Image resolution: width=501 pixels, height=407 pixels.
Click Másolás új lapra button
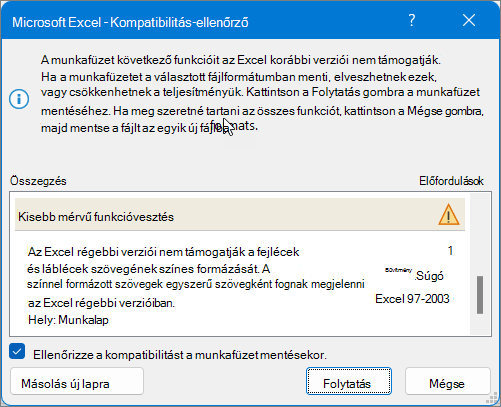[x=77, y=381]
